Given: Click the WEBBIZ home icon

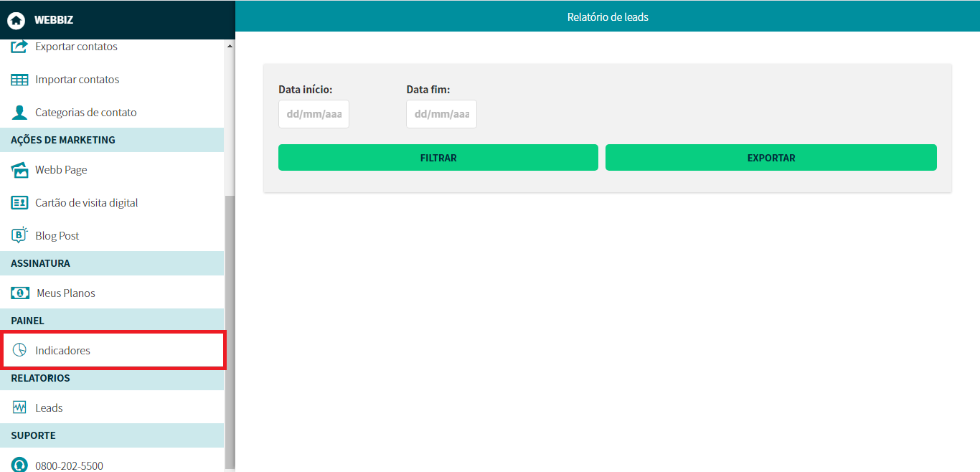Looking at the screenshot, I should pos(16,20).
